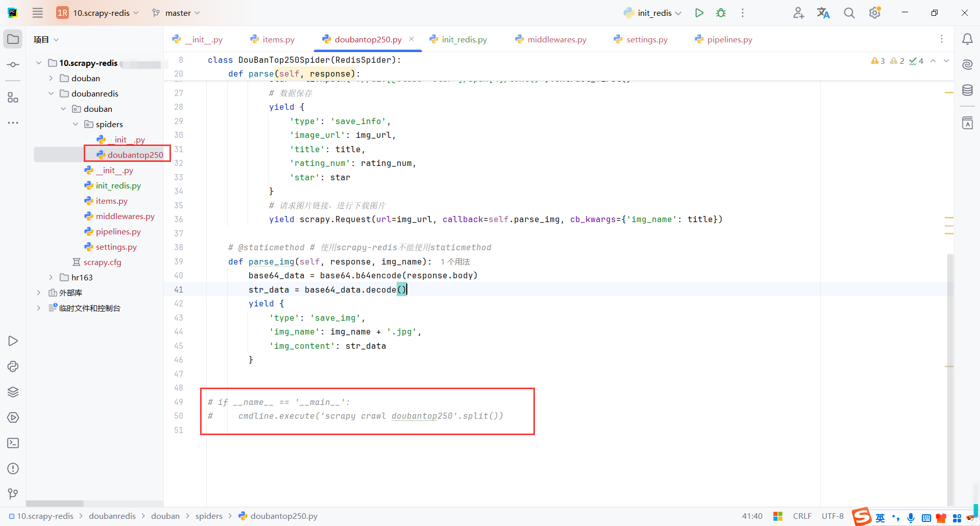Viewport: 980px width, 526px height.
Task: Open the Commit tool window
Action: pyautogui.click(x=13, y=65)
